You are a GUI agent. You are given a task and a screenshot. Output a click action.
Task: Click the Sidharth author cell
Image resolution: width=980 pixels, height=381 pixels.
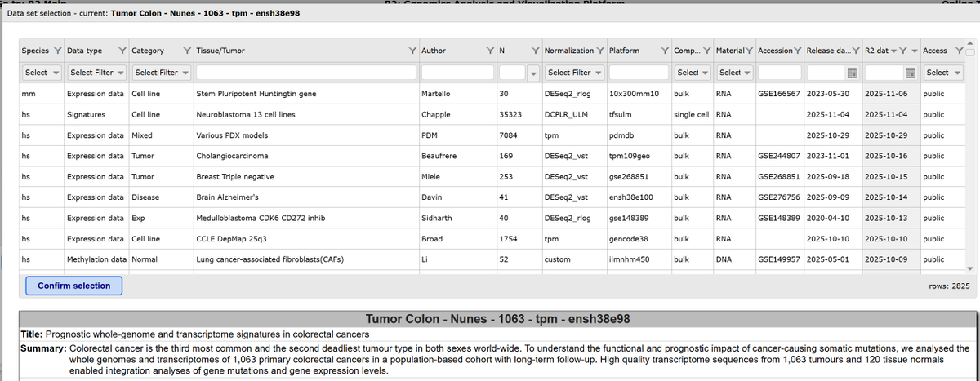coord(457,218)
